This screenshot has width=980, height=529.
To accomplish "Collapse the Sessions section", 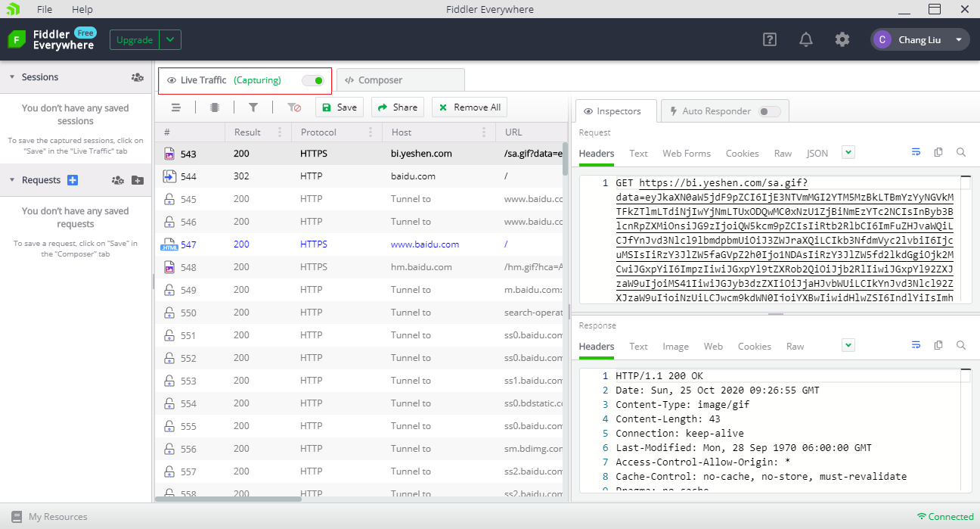I will tap(12, 77).
